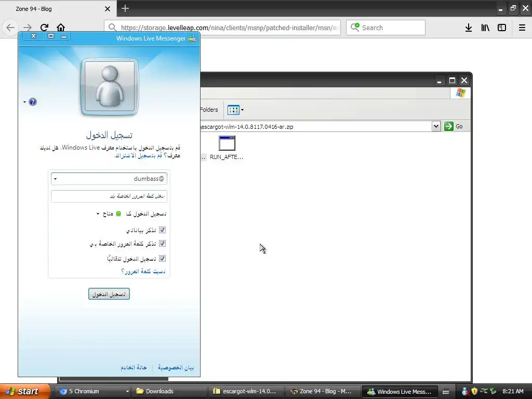Switch to Windows Live Mess... taskbar button
The height and width of the screenshot is (399, 532).
[x=400, y=391]
